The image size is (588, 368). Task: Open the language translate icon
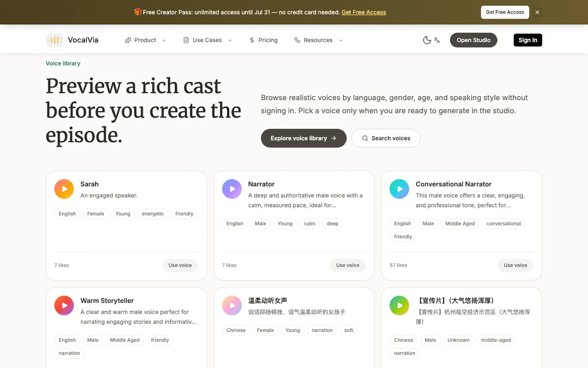(x=437, y=40)
